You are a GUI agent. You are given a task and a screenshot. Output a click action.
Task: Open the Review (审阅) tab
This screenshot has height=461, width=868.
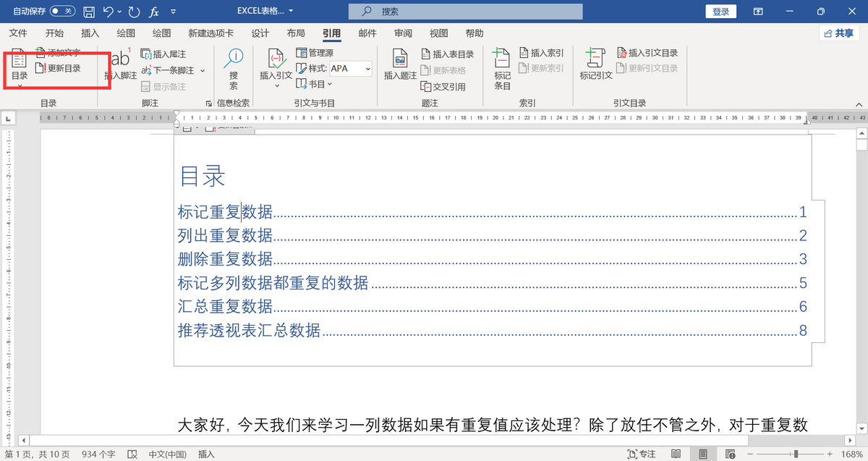tap(403, 33)
